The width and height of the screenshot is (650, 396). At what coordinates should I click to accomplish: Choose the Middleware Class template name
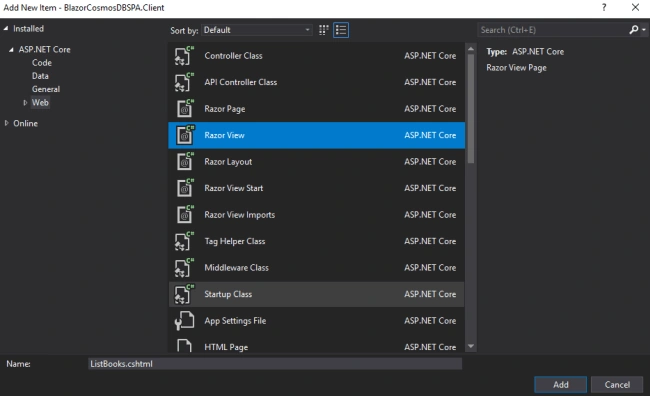(236, 268)
